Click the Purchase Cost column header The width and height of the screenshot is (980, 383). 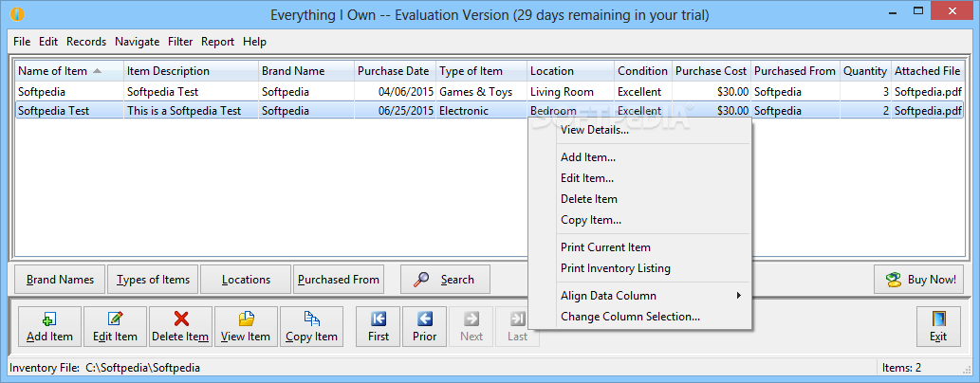click(x=712, y=70)
